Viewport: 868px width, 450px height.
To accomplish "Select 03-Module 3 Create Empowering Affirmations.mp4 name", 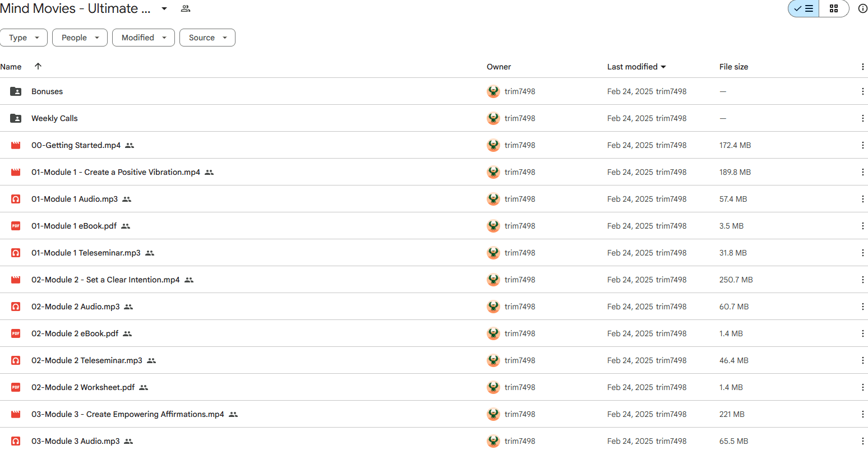I will tap(128, 414).
